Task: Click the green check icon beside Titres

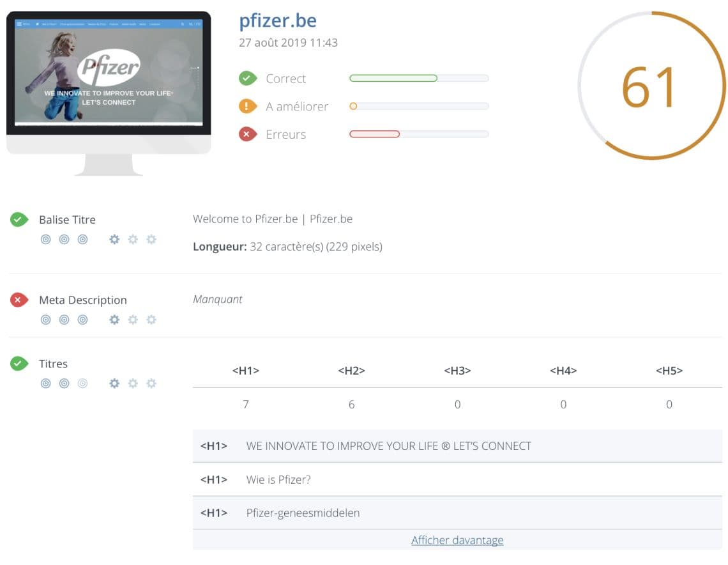Action: point(19,364)
